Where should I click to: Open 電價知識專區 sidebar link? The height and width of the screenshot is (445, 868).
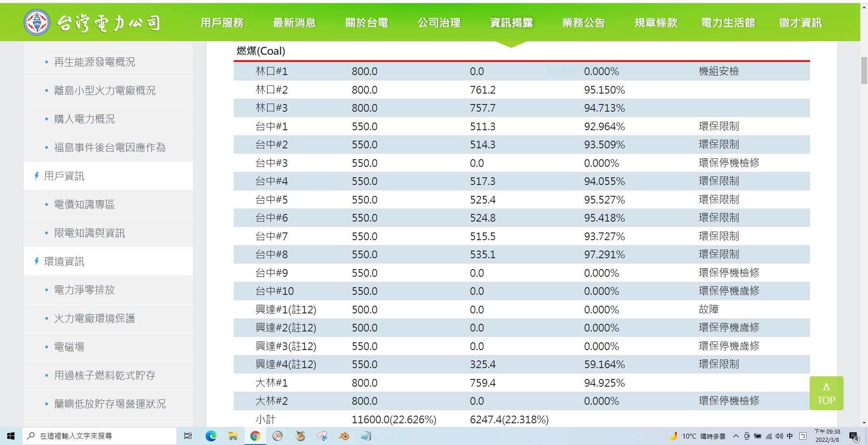click(85, 204)
